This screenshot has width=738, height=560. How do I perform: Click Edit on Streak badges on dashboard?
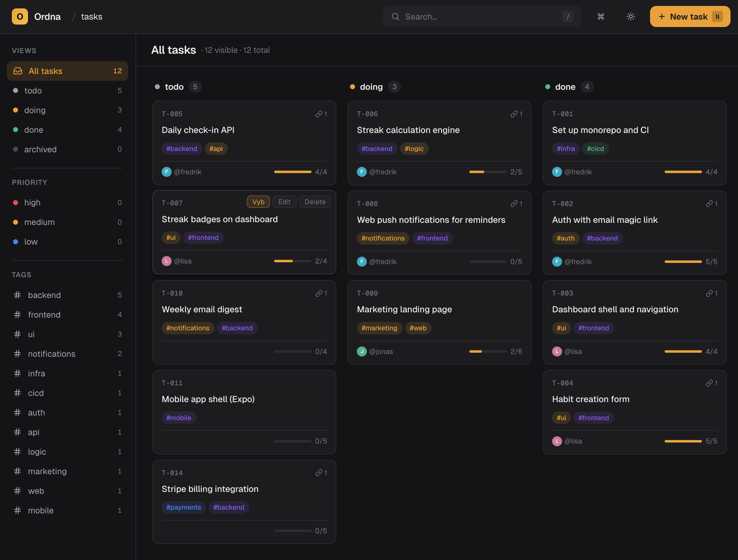point(284,201)
